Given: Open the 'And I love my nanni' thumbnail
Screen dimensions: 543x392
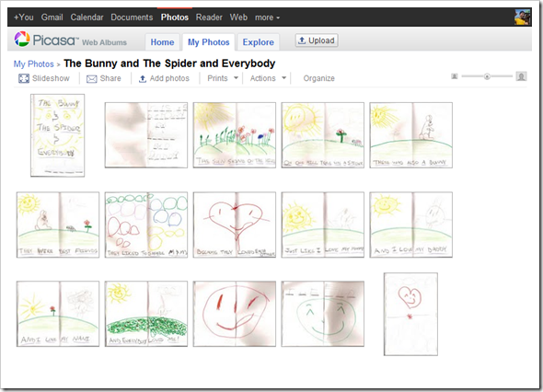Looking at the screenshot, I should tap(58, 314).
